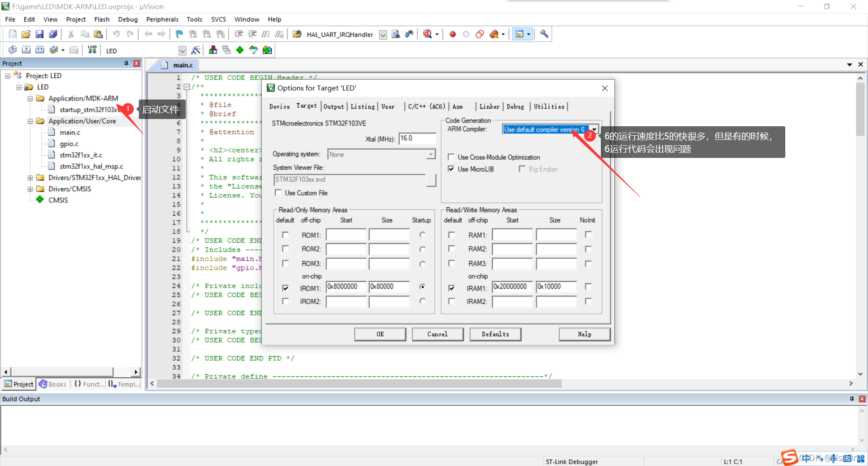The width and height of the screenshot is (868, 466).
Task: Check the RAM1 default checkbox
Action: click(x=451, y=235)
